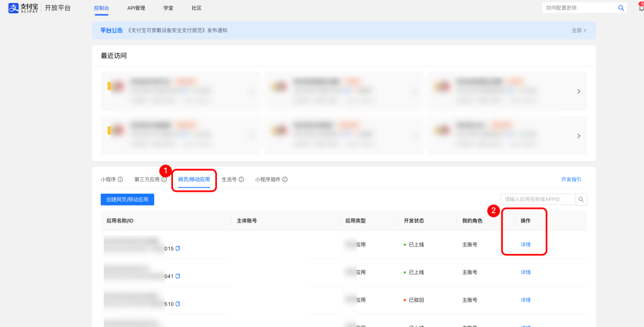Click the app list search magnifier button
Image resolution: width=644 pixels, height=327 pixels.
(x=582, y=199)
